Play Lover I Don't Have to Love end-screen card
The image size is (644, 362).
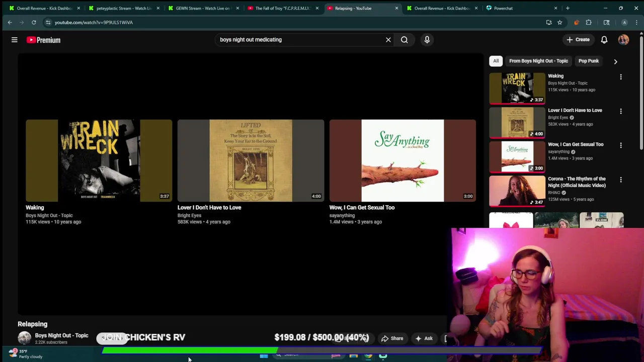[251, 160]
